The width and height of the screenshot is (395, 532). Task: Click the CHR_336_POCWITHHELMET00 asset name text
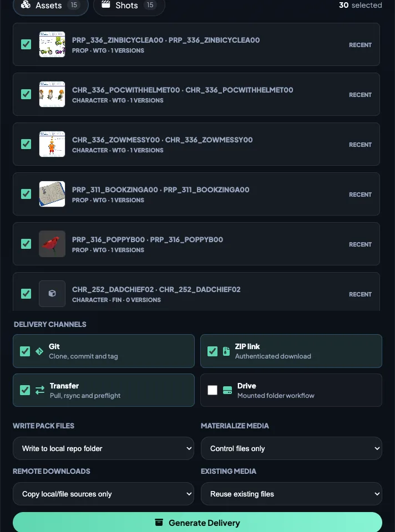tap(183, 90)
